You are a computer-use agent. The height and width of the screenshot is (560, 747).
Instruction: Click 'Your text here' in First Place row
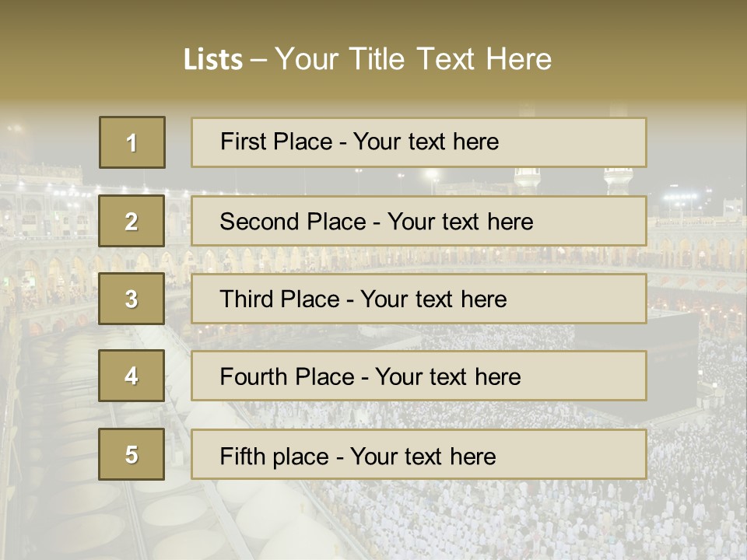pos(426,142)
